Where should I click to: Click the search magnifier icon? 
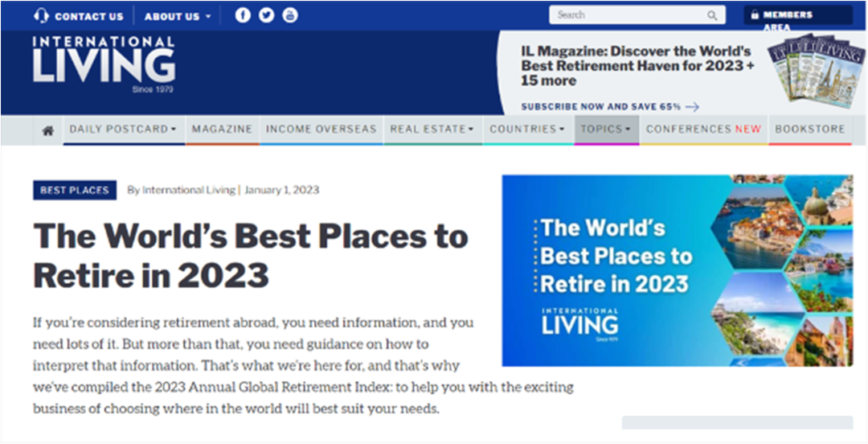(x=712, y=15)
